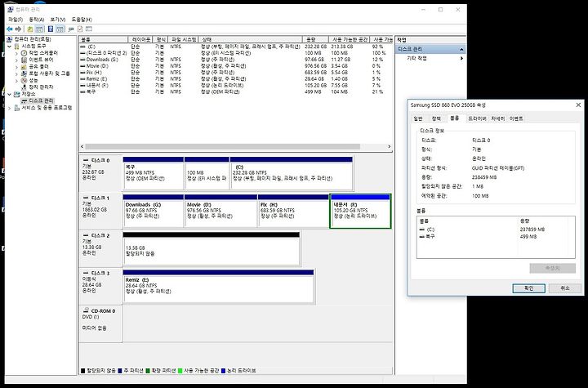The image size is (588, 388).
Task: Select the 232.28 GB (C:) partition on Disk 0
Action: tap(292, 173)
